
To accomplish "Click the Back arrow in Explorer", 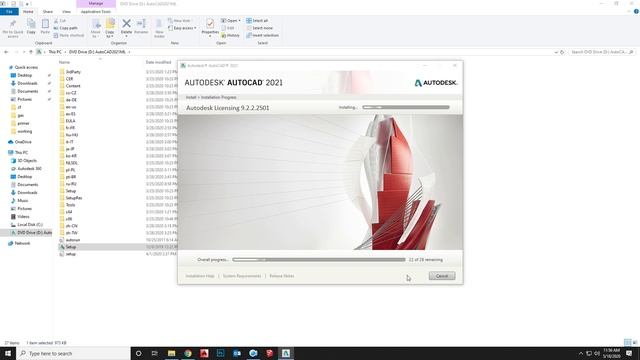I will point(6,52).
